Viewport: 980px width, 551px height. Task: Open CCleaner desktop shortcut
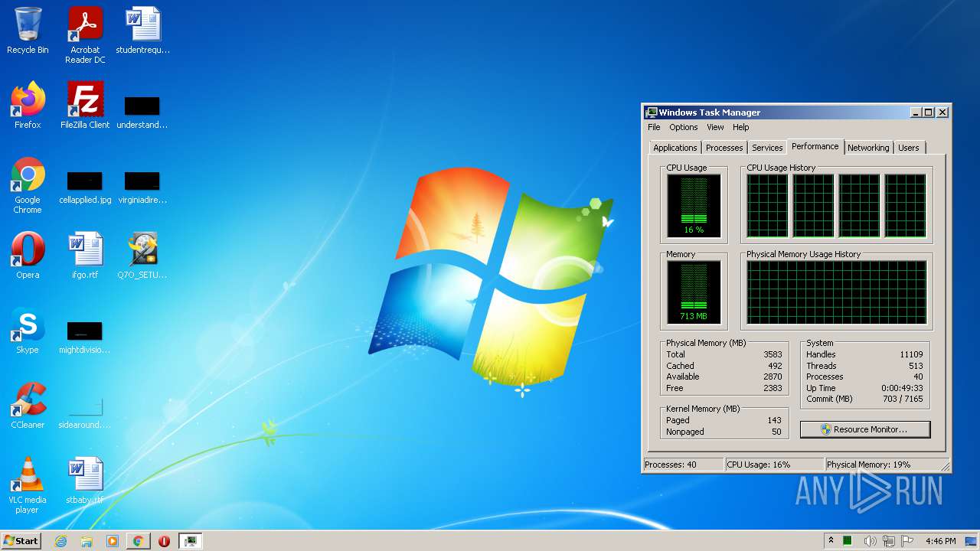[x=28, y=406]
